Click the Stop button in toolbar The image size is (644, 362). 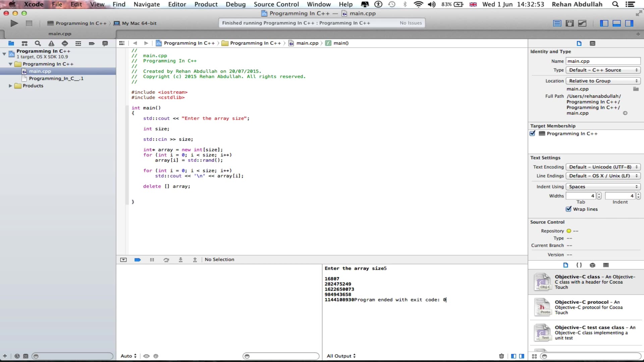(x=29, y=23)
